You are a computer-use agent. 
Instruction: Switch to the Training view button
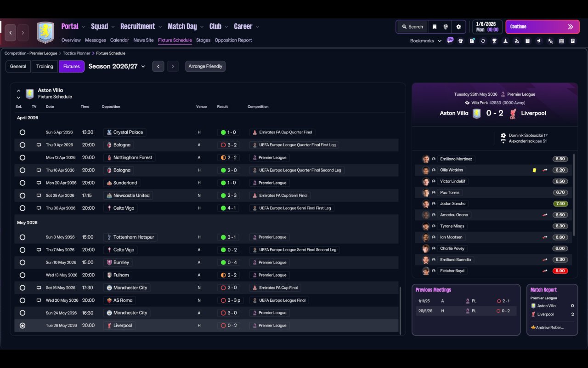point(45,67)
